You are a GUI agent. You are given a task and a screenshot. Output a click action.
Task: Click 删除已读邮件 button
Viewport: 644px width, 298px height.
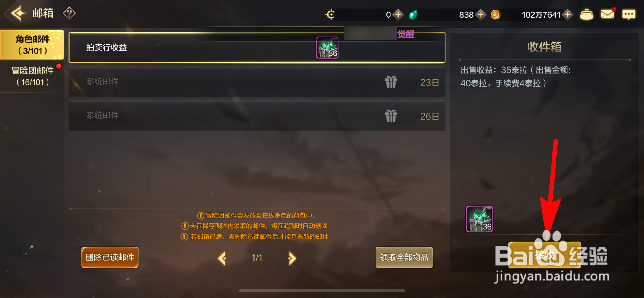[x=110, y=257]
